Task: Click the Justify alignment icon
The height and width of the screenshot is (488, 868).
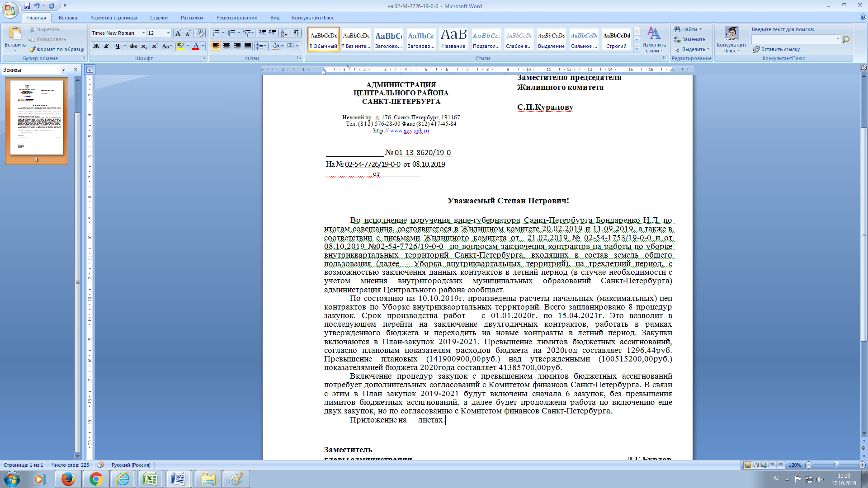Action: coord(248,46)
